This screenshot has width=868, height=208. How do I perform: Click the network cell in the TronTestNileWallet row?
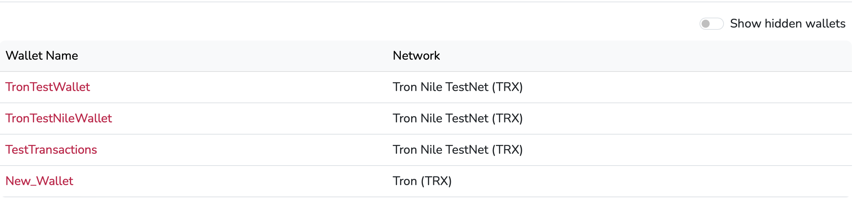tap(457, 119)
